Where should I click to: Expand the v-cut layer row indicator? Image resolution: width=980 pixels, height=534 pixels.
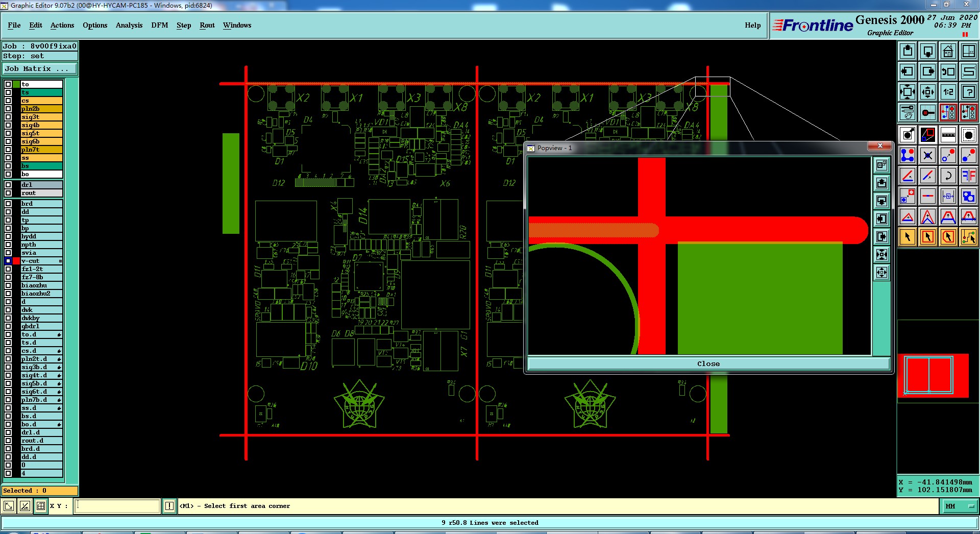[x=60, y=261]
